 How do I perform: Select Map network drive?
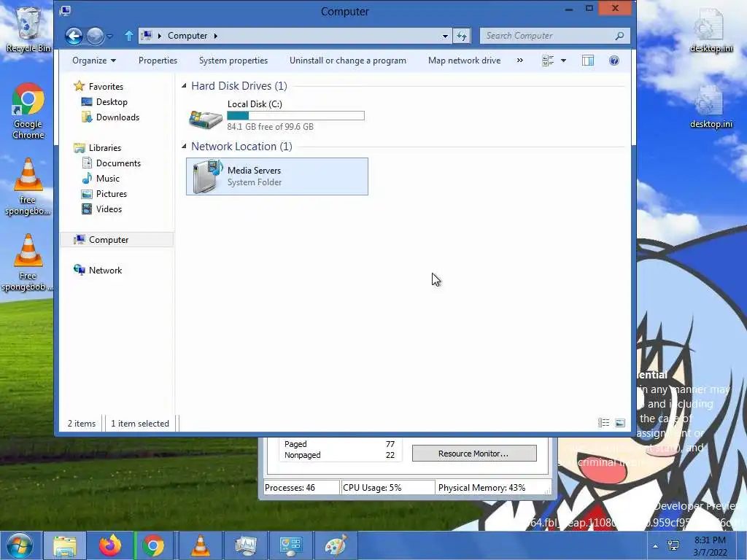click(x=465, y=61)
